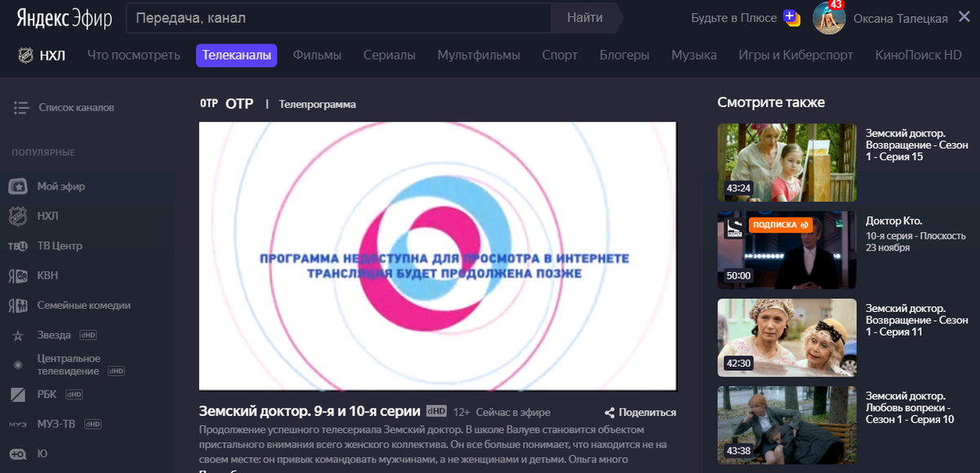Click the search field Передача, канал

point(339,17)
